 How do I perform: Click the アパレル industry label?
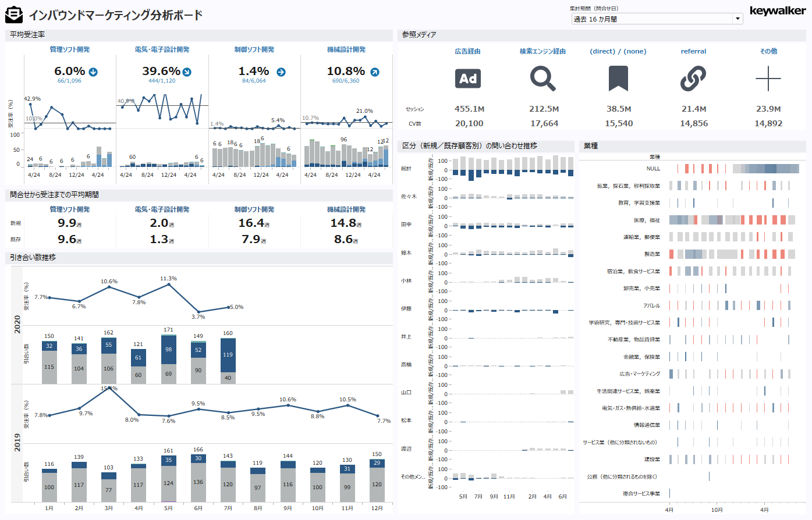point(651,306)
